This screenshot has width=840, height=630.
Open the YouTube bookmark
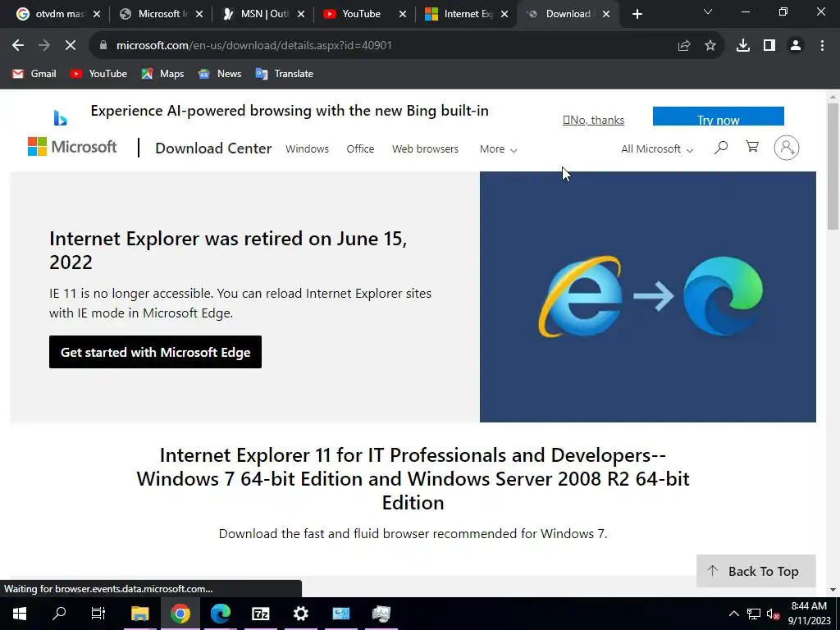coord(98,74)
